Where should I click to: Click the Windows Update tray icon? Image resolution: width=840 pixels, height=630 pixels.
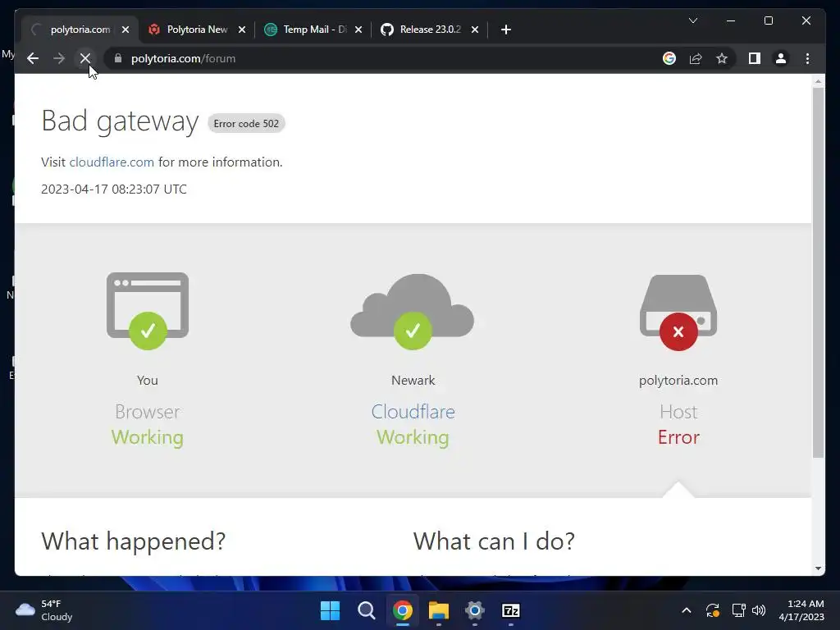pyautogui.click(x=713, y=610)
